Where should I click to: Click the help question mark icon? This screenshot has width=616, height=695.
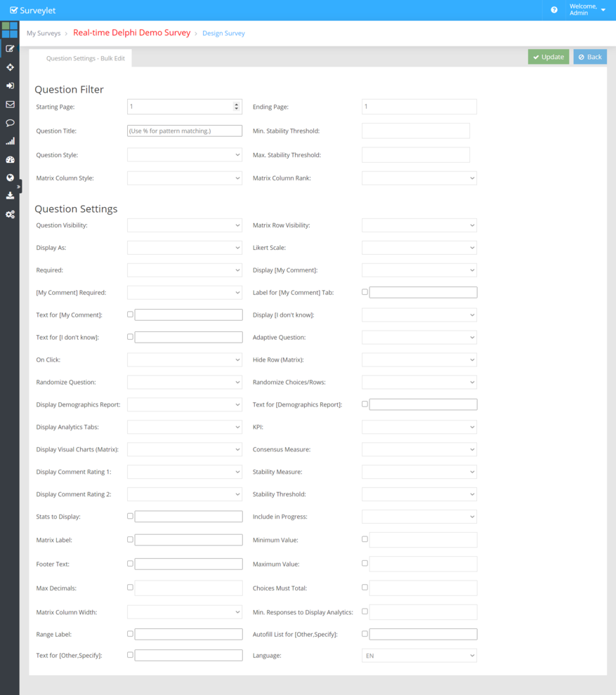(554, 10)
